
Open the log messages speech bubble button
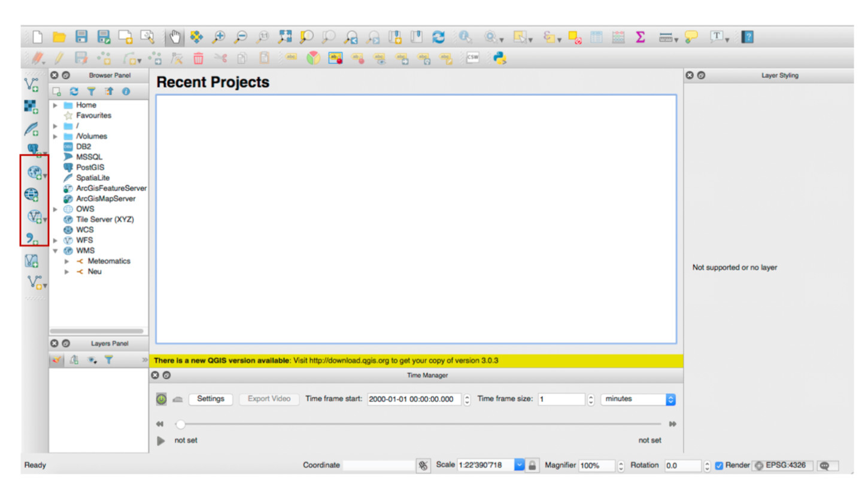pyautogui.click(x=828, y=465)
